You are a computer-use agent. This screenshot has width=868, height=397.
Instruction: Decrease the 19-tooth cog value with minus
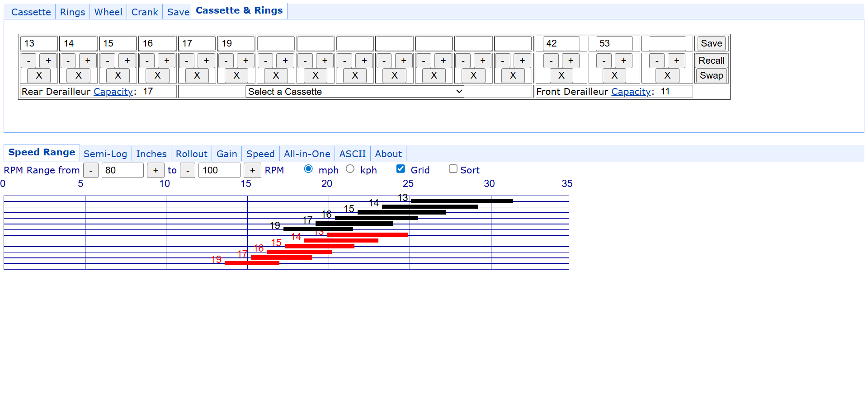(226, 61)
